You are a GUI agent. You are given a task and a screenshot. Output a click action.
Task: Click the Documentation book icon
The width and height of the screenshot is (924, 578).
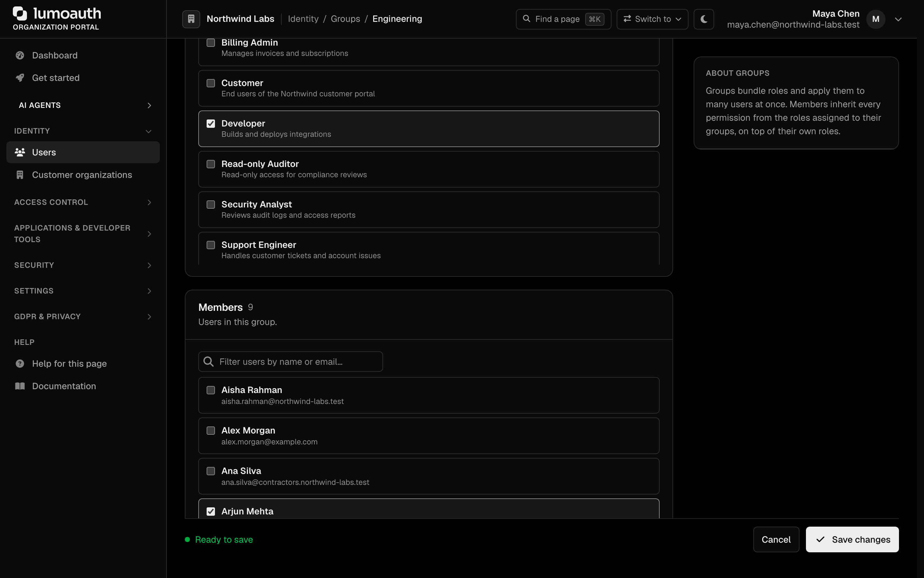click(x=20, y=386)
